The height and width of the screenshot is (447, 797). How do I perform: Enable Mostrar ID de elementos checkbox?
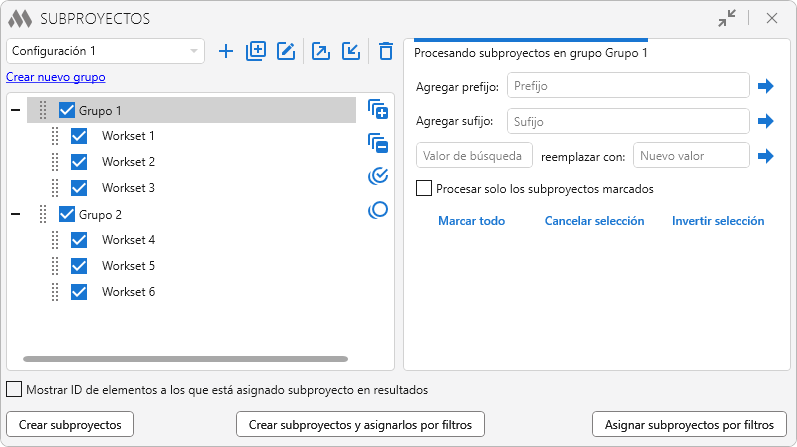(x=14, y=390)
